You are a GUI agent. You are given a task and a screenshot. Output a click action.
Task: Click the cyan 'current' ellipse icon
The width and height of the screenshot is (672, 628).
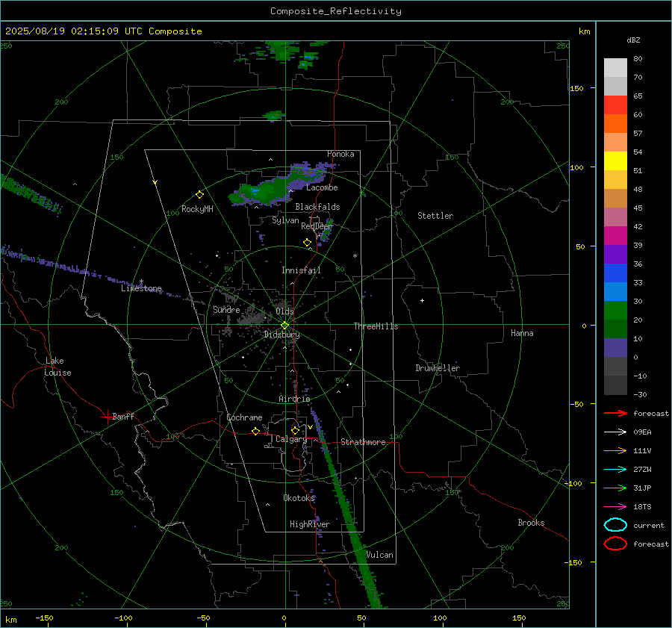coord(615,525)
